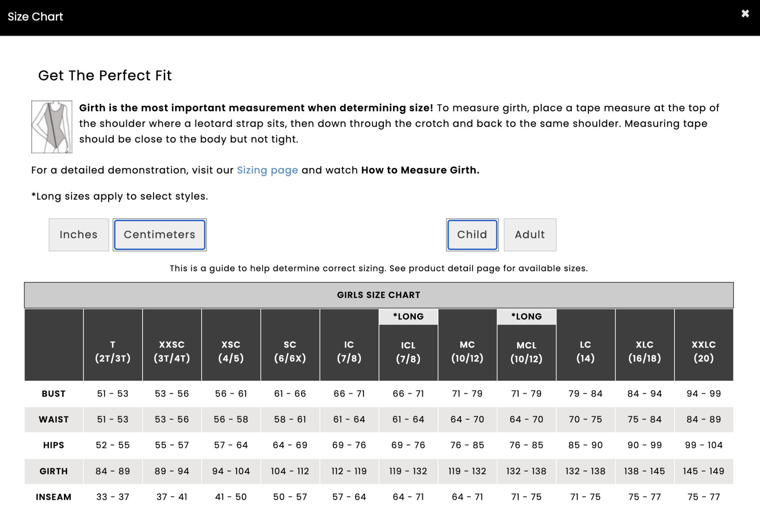Switch measurement units to Inches

click(78, 235)
